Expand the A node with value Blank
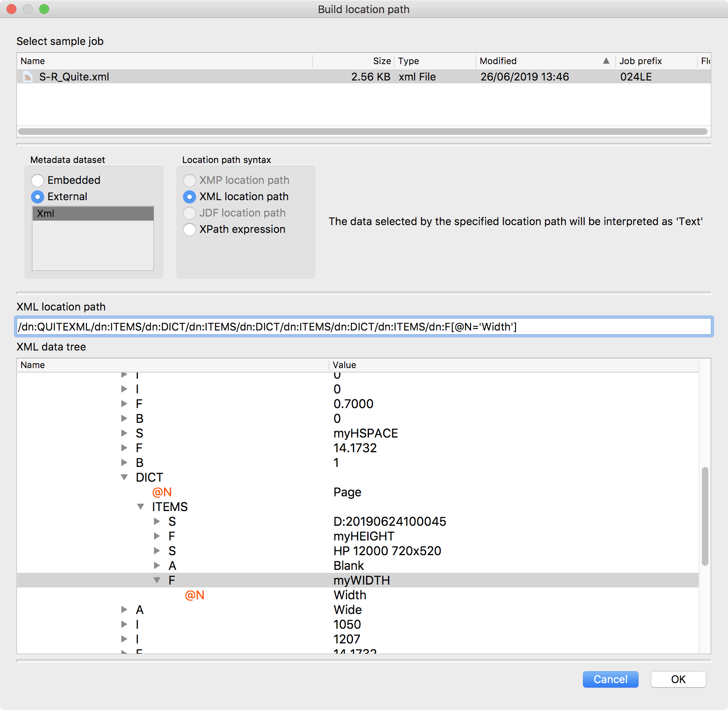This screenshot has width=728, height=710. pos(157,565)
